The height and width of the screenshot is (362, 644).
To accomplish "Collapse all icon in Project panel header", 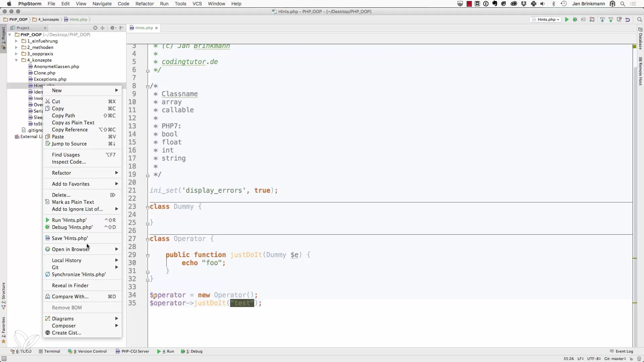I will click(x=103, y=28).
